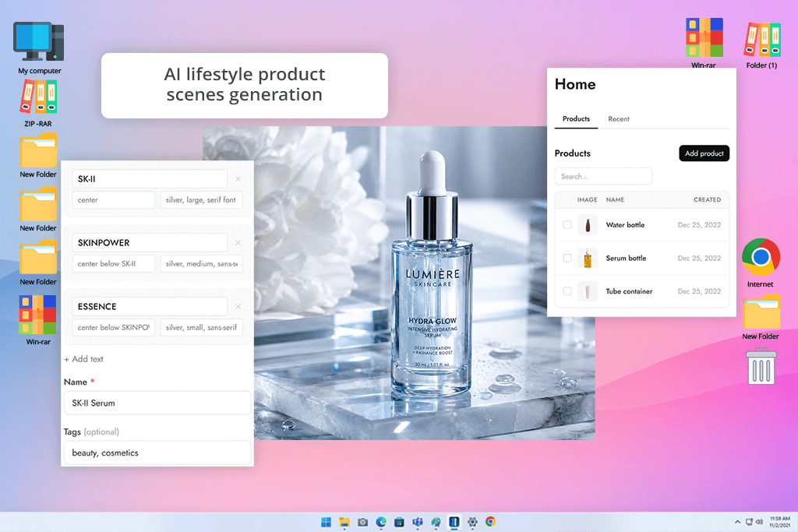Show hidden tray icons chevron

click(737, 522)
